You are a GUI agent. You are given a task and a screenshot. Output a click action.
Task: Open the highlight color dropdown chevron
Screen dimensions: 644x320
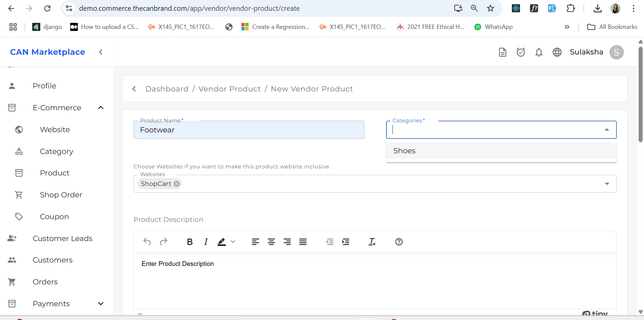233,242
